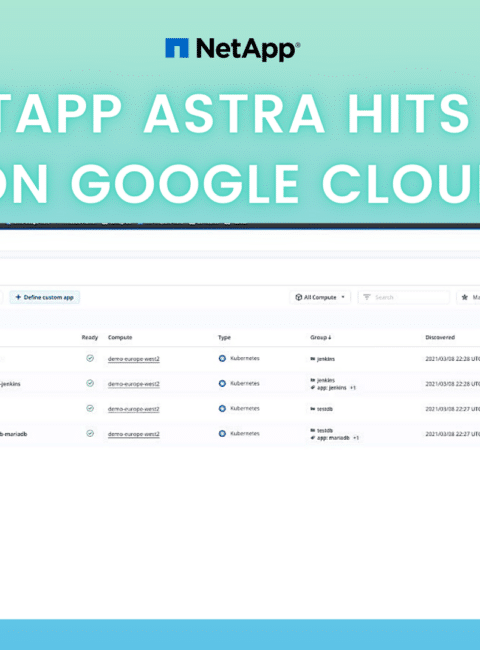This screenshot has height=650, width=480.
Task: Click the Kubernetes text in the b-mariadb row
Action: (x=245, y=434)
